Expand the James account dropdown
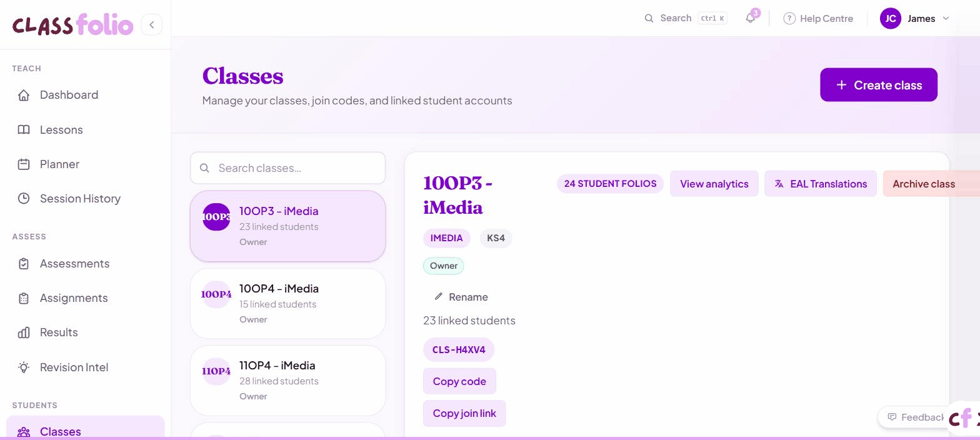This screenshot has width=980, height=440. pyautogui.click(x=915, y=19)
